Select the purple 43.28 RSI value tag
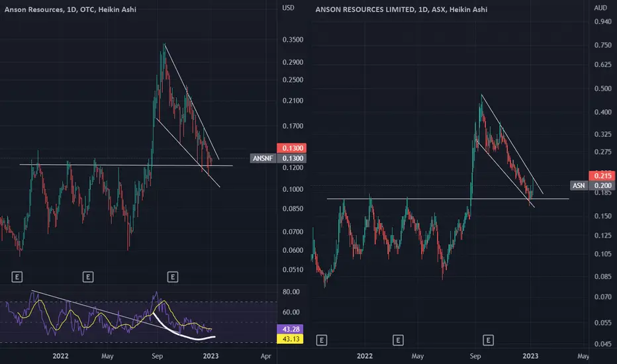 point(291,329)
